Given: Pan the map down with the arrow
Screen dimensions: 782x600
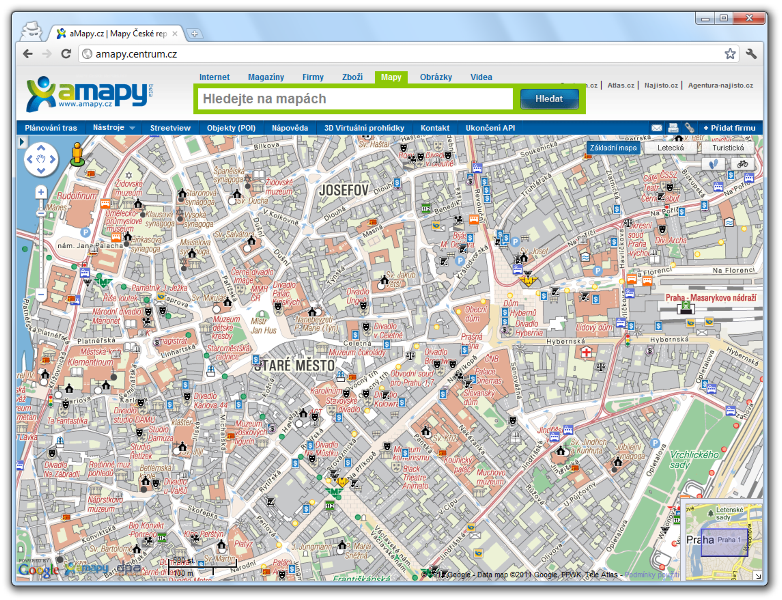Looking at the screenshot, I should [x=41, y=171].
